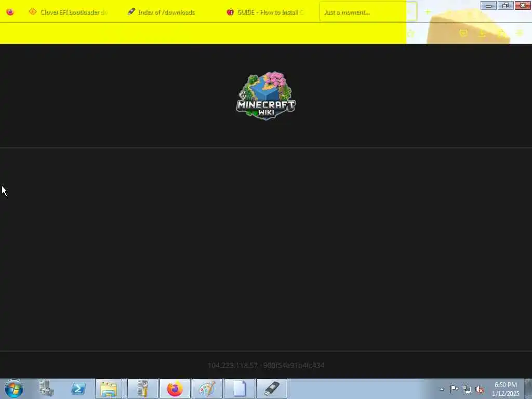Launch Windows PowerShell from the taskbar
This screenshot has width=532, height=399.
click(x=78, y=389)
